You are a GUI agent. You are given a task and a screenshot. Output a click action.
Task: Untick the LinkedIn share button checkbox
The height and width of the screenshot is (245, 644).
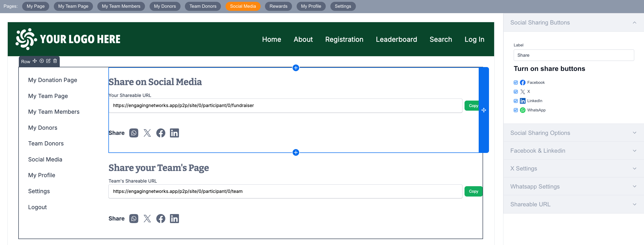pos(516,101)
